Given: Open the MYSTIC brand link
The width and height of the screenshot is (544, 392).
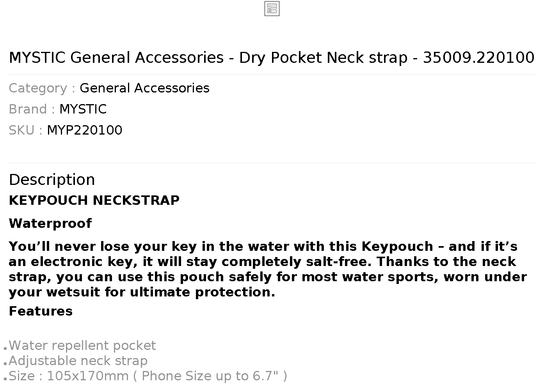Looking at the screenshot, I should [x=83, y=109].
